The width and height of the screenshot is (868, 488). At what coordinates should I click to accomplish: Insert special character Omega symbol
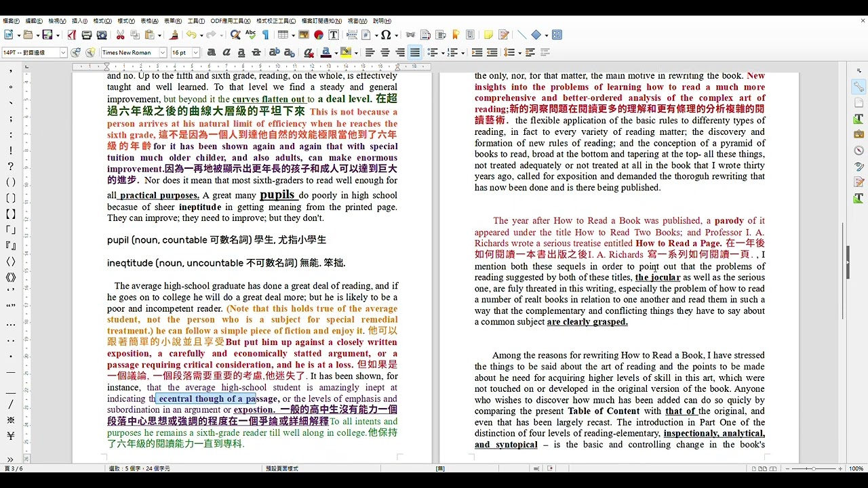point(386,35)
